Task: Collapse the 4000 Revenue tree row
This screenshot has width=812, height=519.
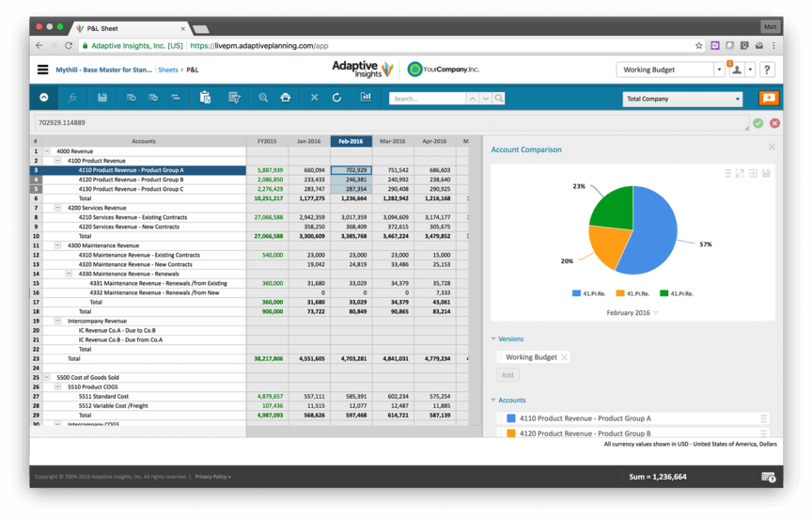Action: 47,151
